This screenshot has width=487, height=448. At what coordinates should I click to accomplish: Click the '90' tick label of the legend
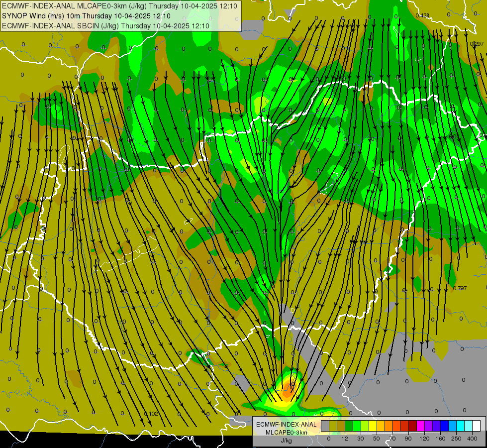click(x=408, y=439)
